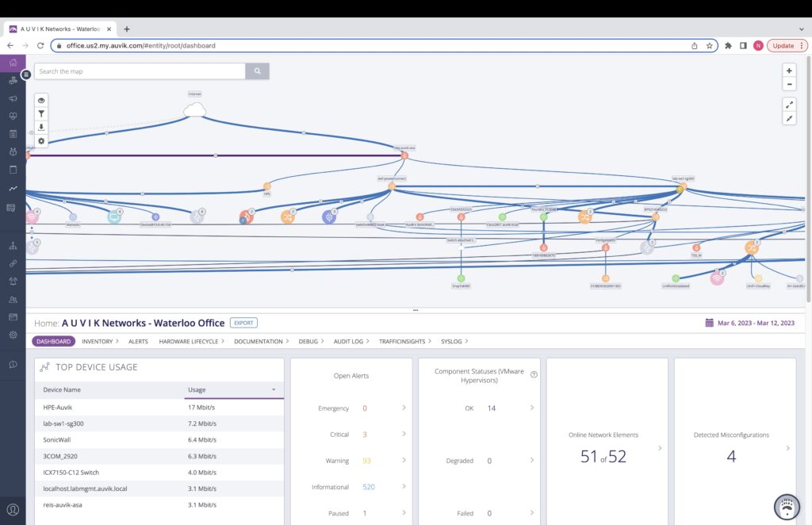The image size is (812, 525).
Task: Select the Internet cloud node on map
Action: coord(195,109)
